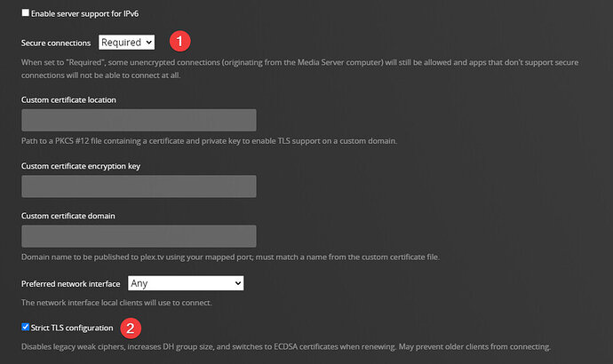
Task: Click the 'Preferred network interface' label
Action: pos(71,282)
